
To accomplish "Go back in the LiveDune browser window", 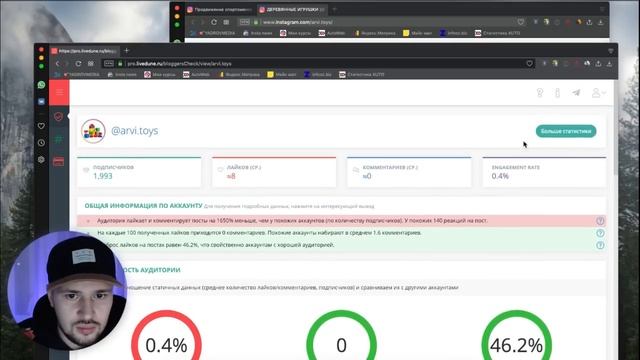I will (x=58, y=64).
